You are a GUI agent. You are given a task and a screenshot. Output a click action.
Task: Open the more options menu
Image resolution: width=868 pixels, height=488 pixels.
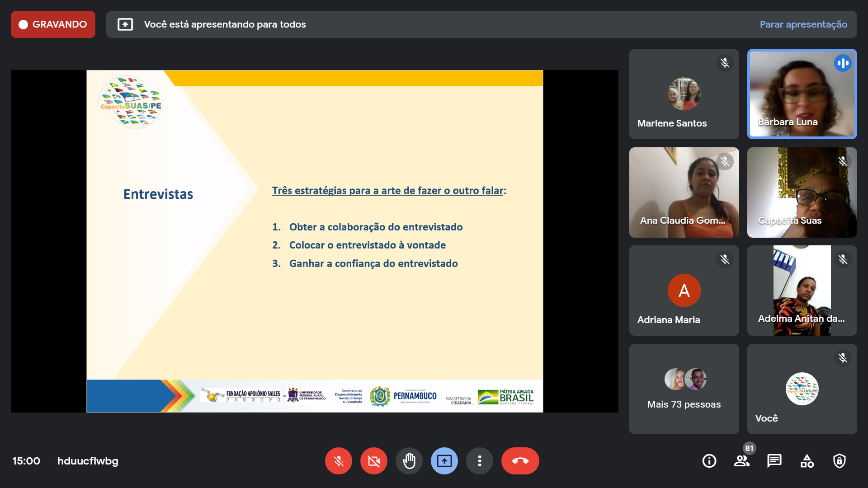[x=479, y=461]
